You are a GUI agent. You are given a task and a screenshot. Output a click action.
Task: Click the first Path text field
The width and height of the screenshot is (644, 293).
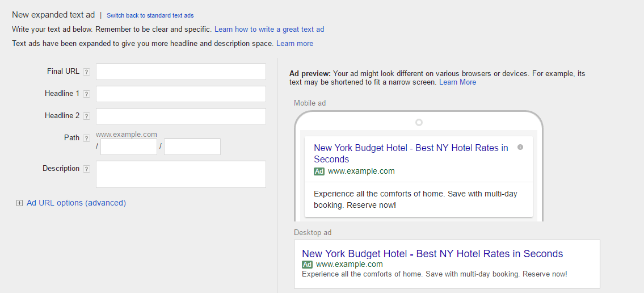tap(129, 147)
